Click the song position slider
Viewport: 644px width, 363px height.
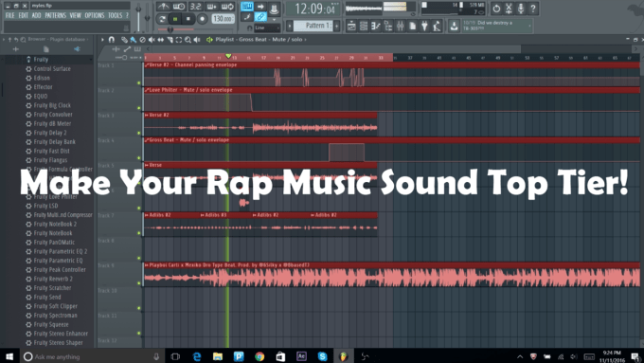(194, 29)
